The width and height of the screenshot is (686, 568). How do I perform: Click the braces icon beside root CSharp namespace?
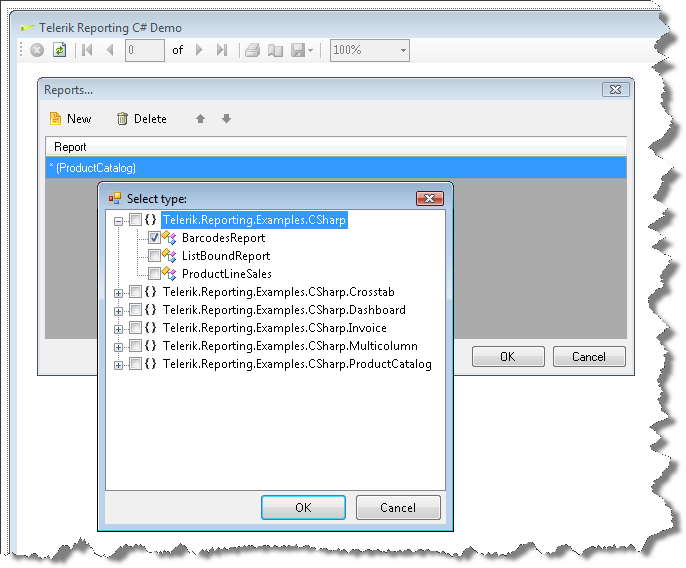150,219
